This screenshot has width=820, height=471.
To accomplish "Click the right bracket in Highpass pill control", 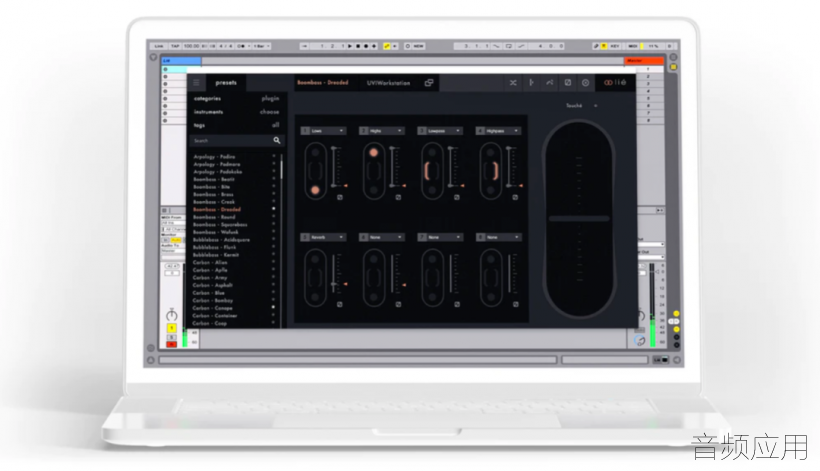I will [496, 171].
